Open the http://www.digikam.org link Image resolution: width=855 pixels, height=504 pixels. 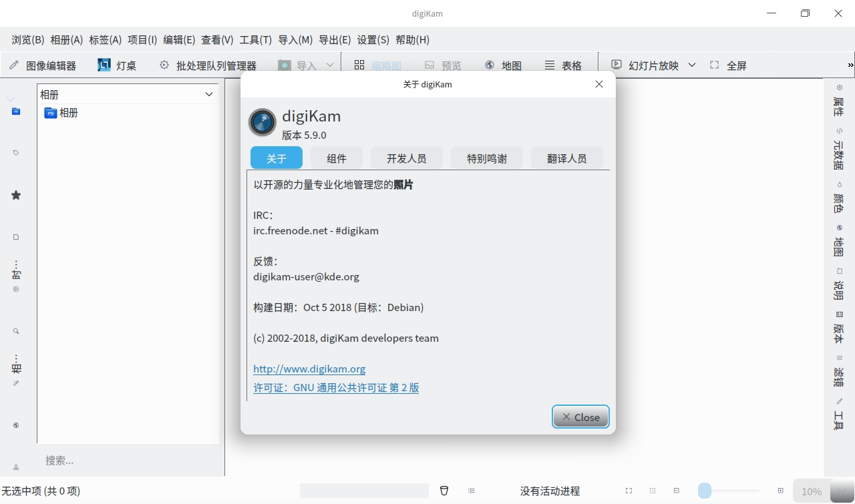point(309,368)
